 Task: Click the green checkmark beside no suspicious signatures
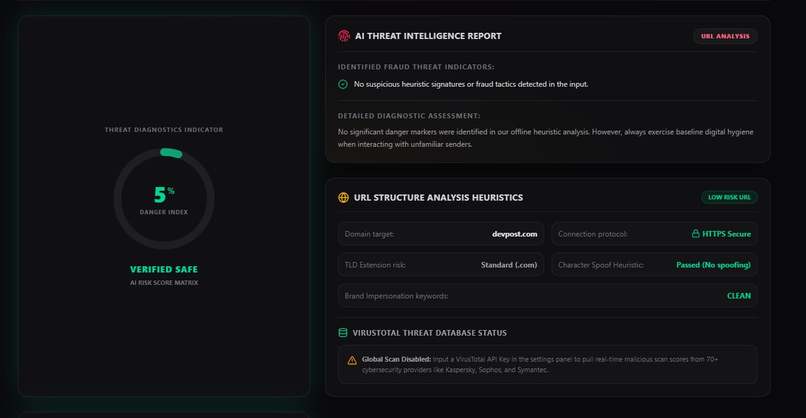pyautogui.click(x=343, y=84)
